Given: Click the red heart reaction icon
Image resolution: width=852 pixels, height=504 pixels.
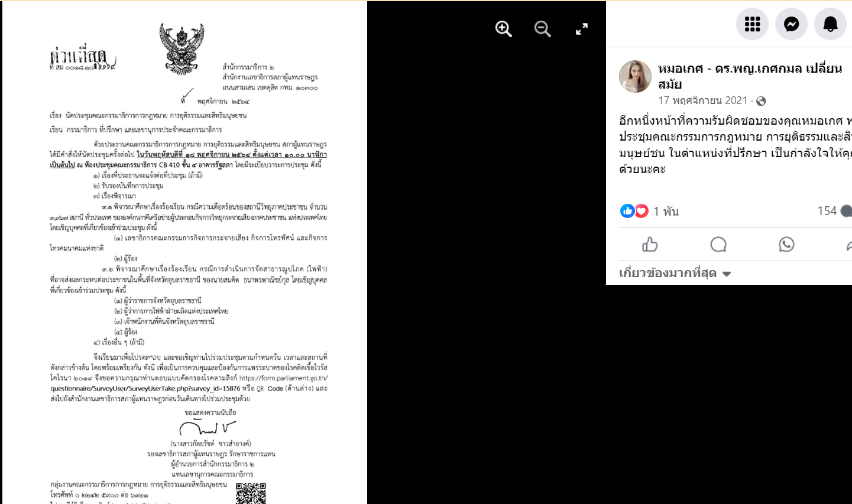Looking at the screenshot, I should point(642,211).
